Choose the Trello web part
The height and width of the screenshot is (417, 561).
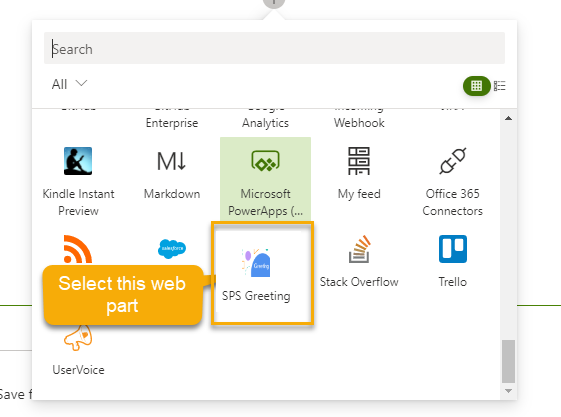453,261
